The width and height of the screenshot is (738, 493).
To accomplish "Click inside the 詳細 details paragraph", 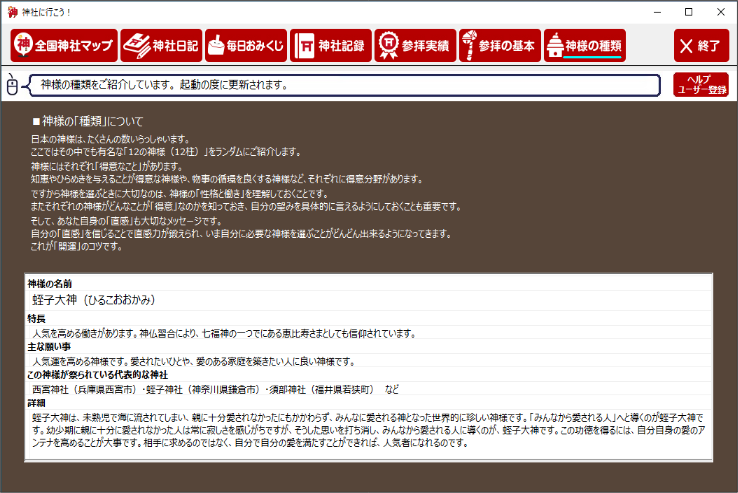I will [x=368, y=429].
